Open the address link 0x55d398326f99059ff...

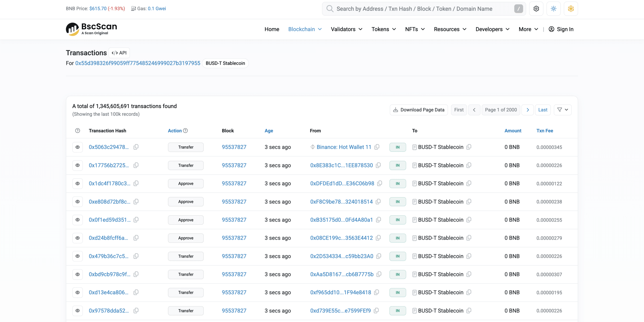click(138, 63)
